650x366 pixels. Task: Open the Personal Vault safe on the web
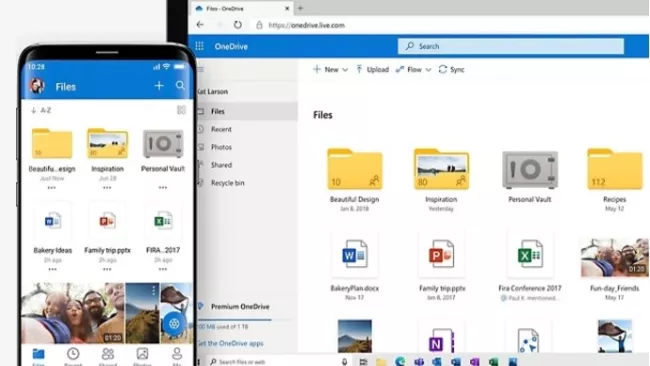pos(530,170)
